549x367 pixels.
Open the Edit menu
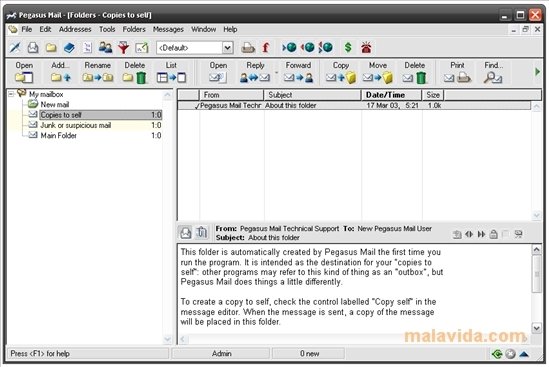pos(45,29)
